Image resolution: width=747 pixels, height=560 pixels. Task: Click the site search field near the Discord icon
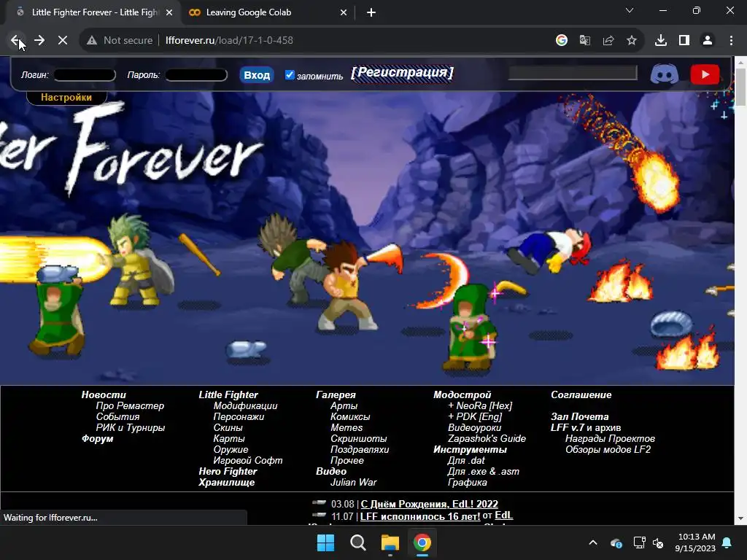click(572, 73)
